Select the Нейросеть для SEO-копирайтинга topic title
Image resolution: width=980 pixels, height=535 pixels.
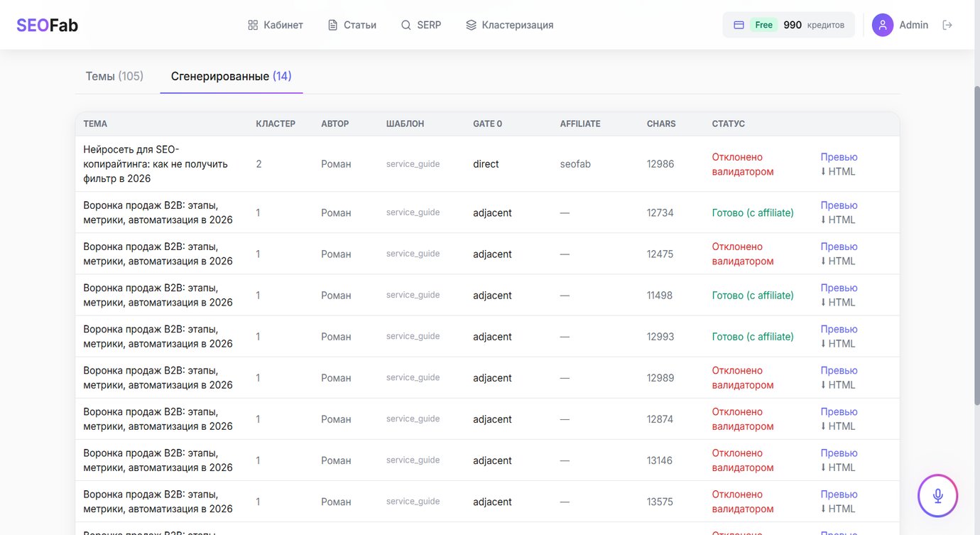(156, 164)
